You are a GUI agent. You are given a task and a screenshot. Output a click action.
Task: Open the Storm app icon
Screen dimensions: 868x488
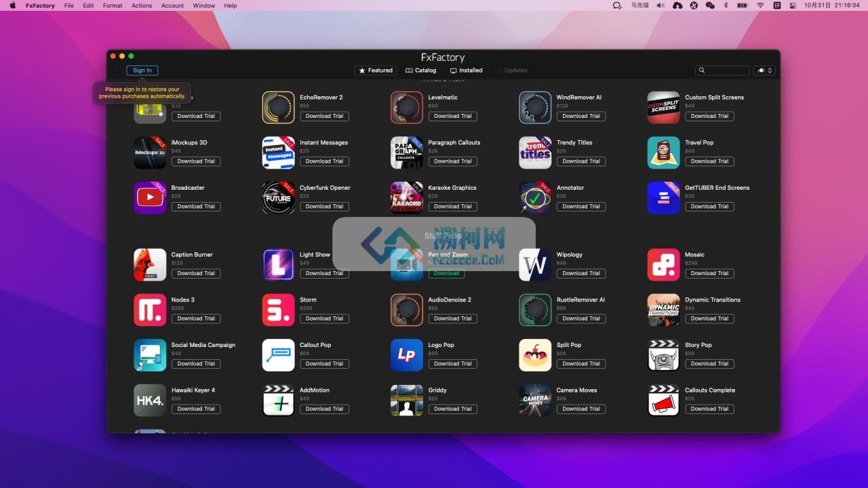click(x=278, y=310)
